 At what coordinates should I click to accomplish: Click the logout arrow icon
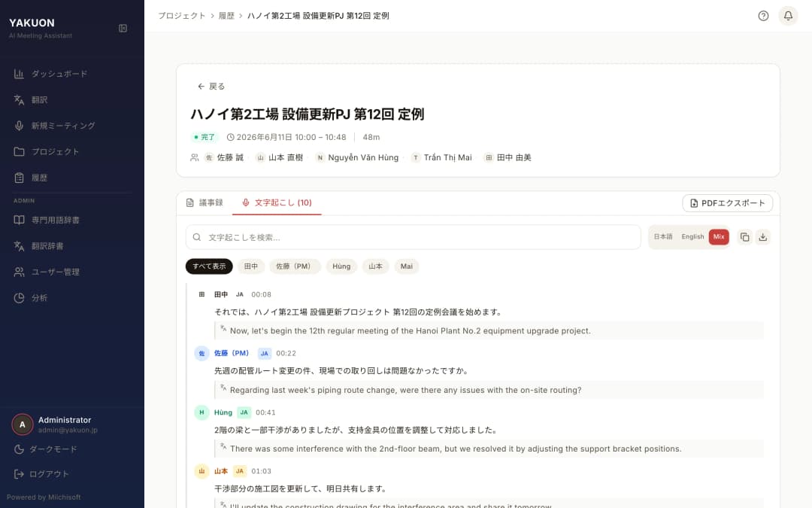19,474
